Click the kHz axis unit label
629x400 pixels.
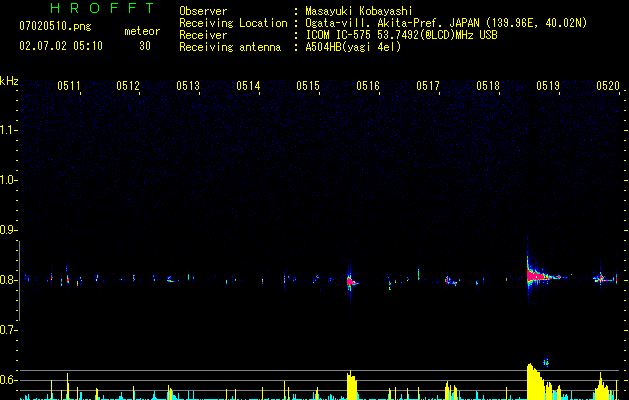[9, 81]
